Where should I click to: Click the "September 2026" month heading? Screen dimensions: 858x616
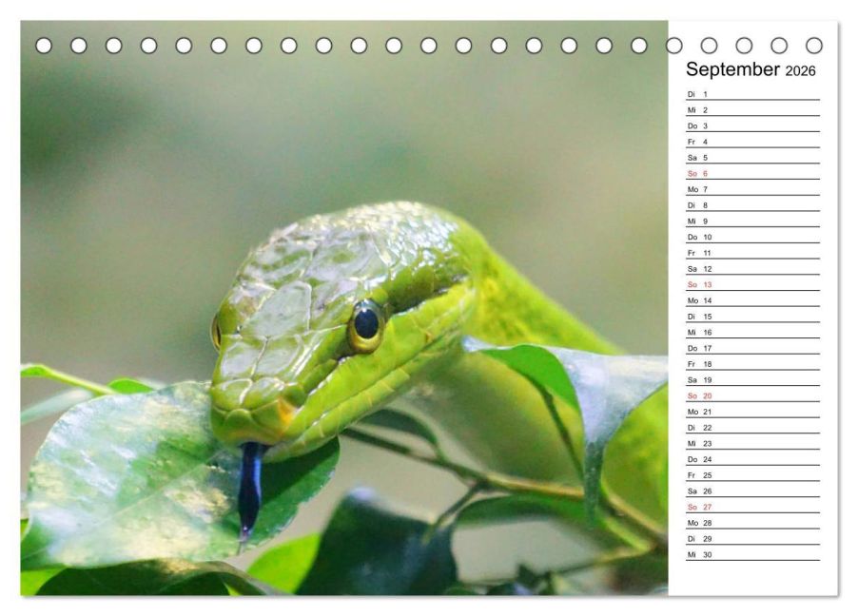750,69
